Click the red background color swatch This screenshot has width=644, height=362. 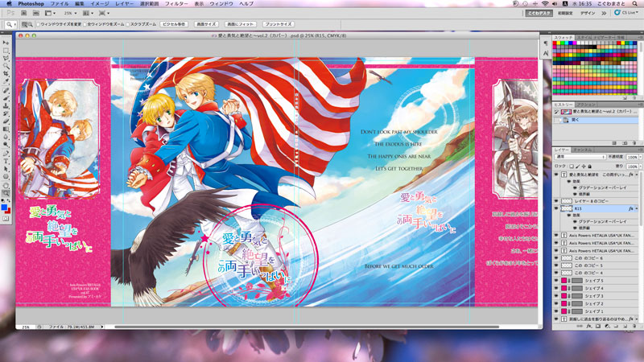point(9,212)
